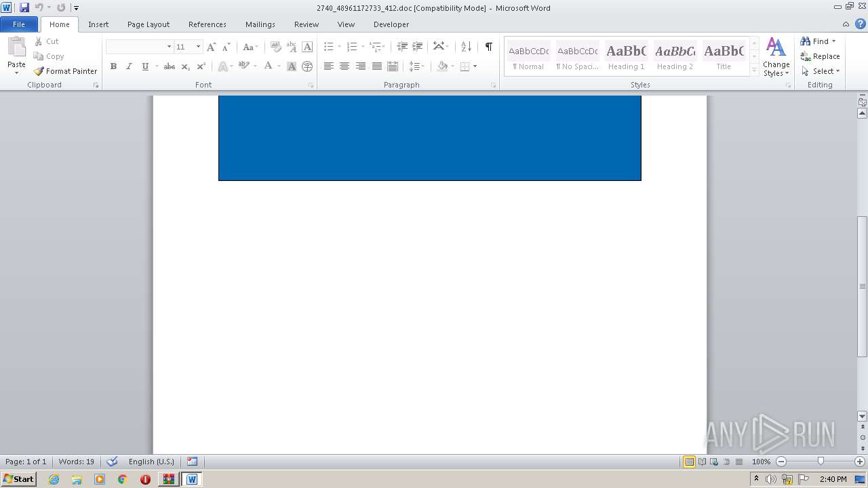Click the Format Painter button
This screenshot has width=868, height=488.
tap(65, 71)
